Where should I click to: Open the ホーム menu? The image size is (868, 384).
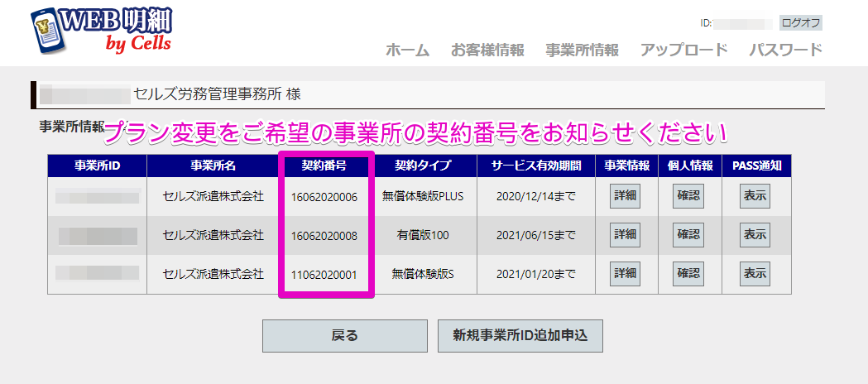click(407, 50)
